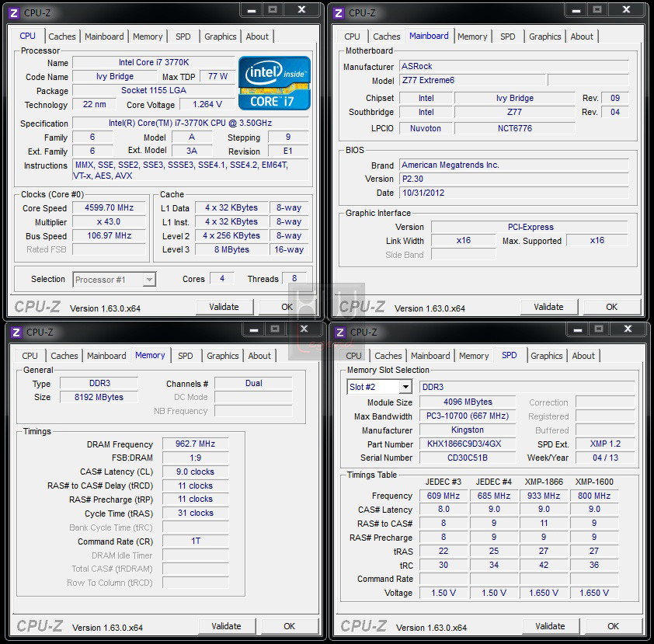Open About tab in Mainboard window

tap(582, 37)
